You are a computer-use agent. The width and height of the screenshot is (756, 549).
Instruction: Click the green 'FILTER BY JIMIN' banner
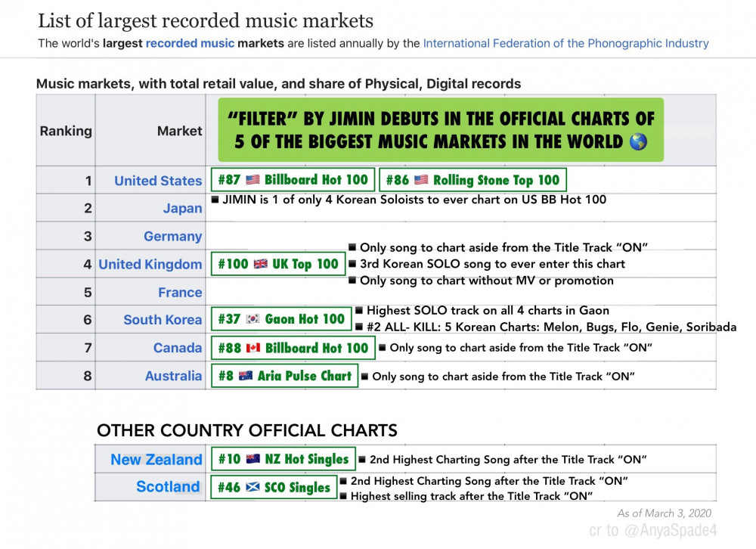pos(441,130)
